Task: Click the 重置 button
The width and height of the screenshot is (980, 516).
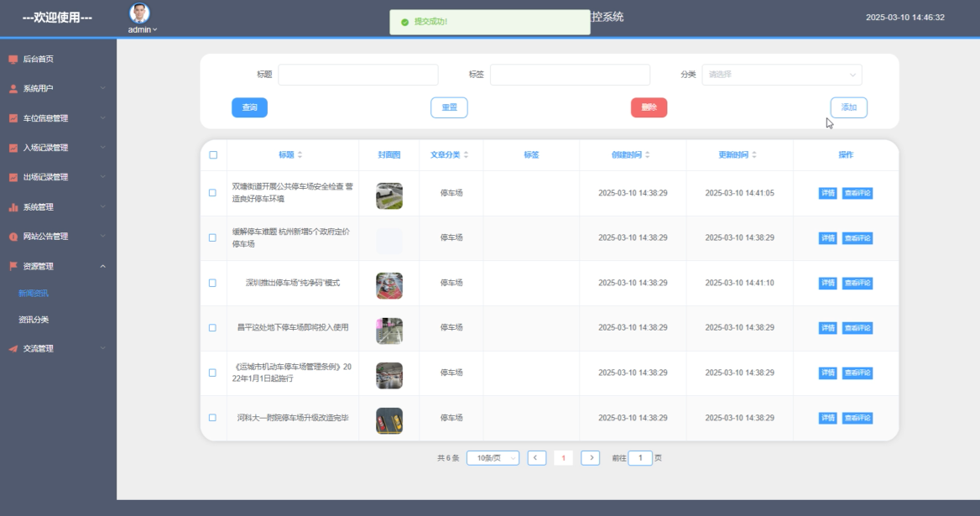Action: pos(449,107)
